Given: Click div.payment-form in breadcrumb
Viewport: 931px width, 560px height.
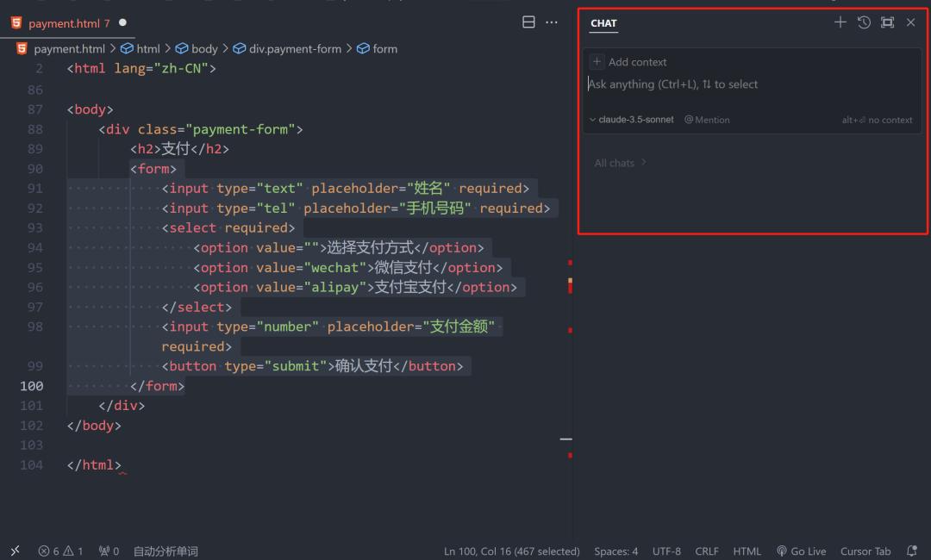Looking at the screenshot, I should point(295,49).
